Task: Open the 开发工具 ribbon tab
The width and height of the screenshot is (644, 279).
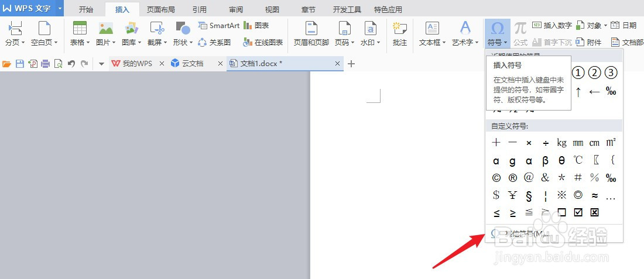Action: (x=347, y=9)
